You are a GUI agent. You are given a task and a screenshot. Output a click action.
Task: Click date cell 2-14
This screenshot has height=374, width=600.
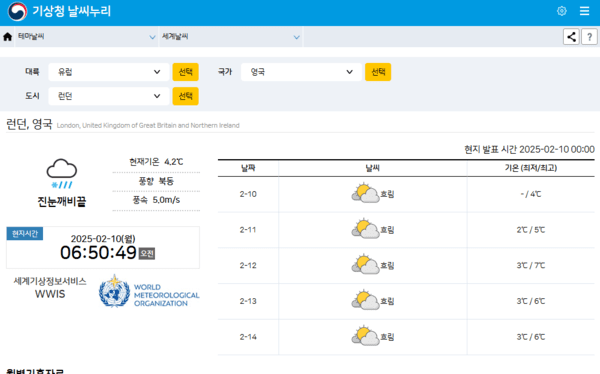248,337
